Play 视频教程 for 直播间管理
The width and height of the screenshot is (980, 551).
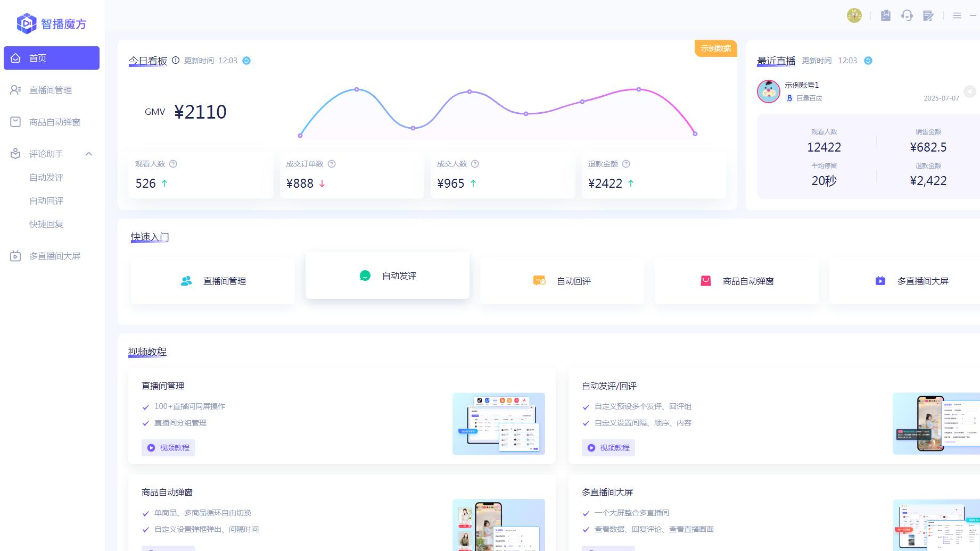click(x=168, y=448)
